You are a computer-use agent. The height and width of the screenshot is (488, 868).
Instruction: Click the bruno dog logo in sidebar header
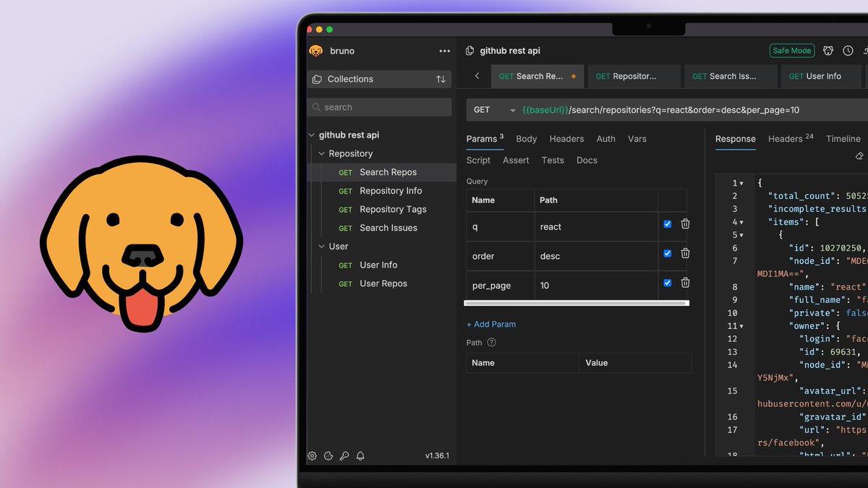pyautogui.click(x=316, y=51)
